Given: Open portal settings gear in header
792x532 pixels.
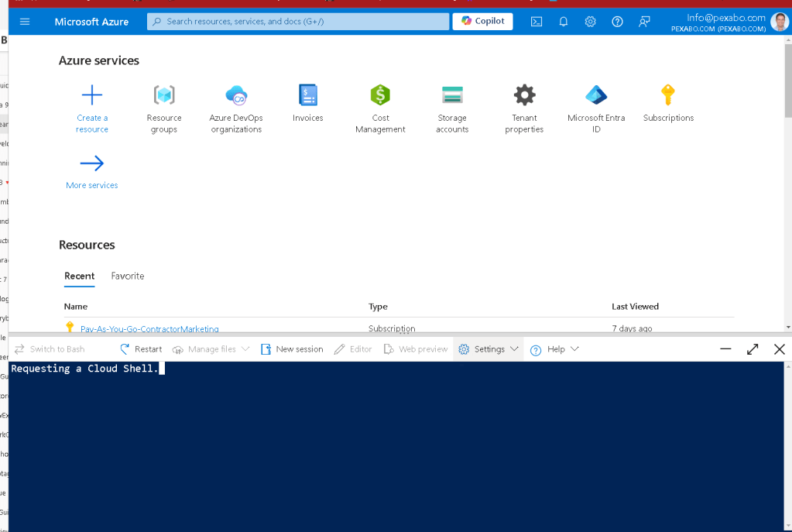Looking at the screenshot, I should click(590, 22).
